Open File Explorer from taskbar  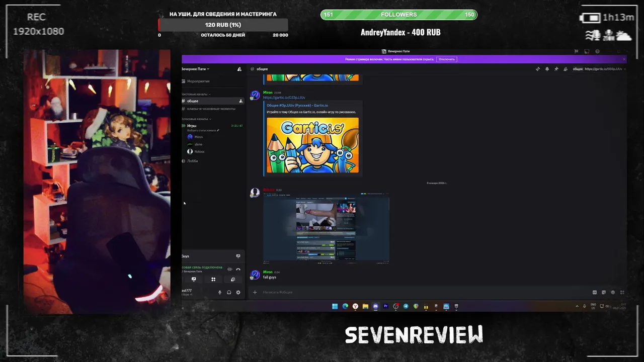point(365,306)
